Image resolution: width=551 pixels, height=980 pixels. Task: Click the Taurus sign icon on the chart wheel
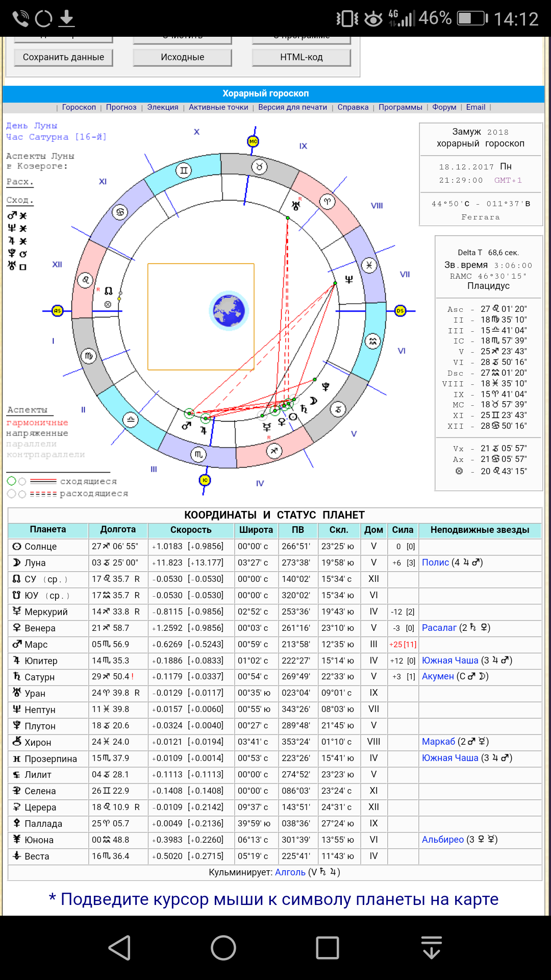pos(260,166)
